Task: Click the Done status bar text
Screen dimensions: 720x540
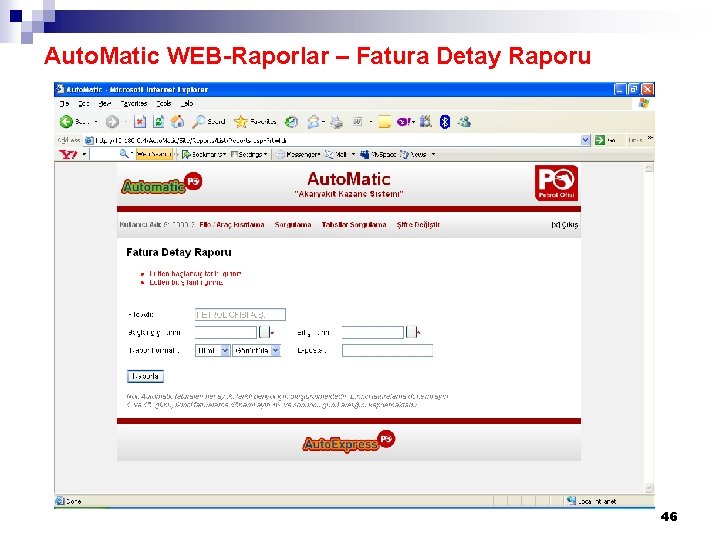Action: 74,501
